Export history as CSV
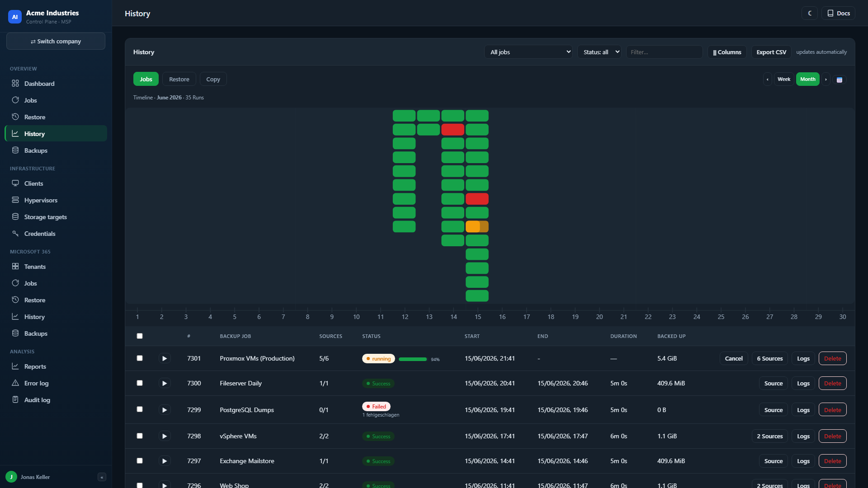Image resolution: width=868 pixels, height=488 pixels. (x=771, y=52)
